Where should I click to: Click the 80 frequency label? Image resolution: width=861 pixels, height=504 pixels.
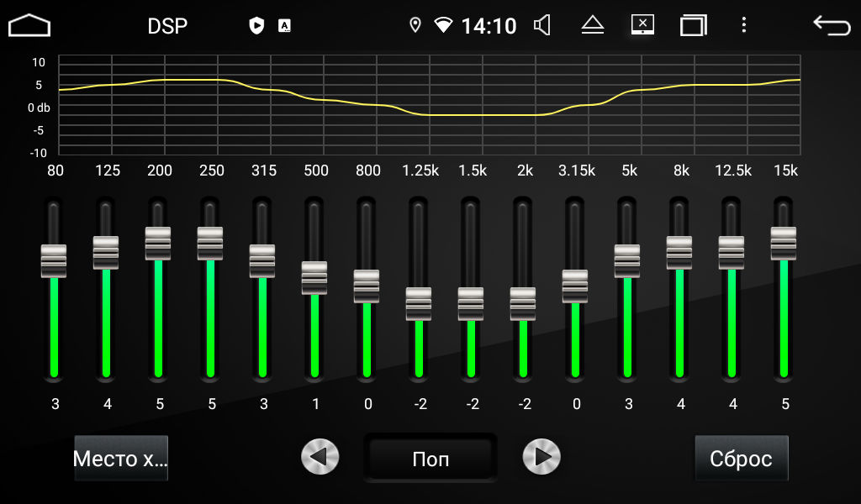click(55, 171)
